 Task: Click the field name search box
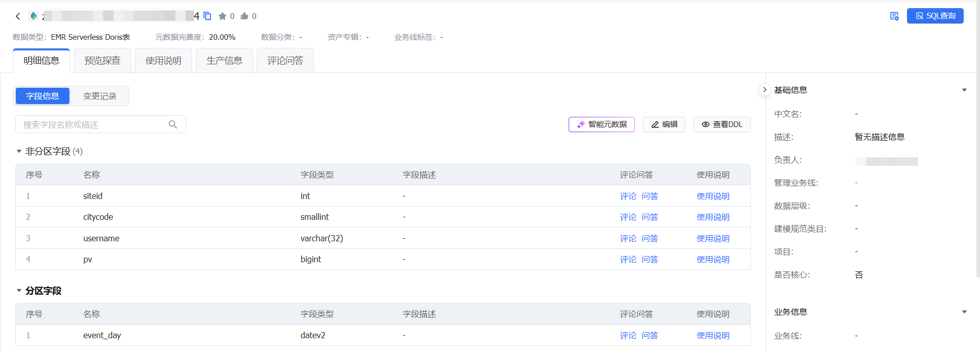[101, 124]
